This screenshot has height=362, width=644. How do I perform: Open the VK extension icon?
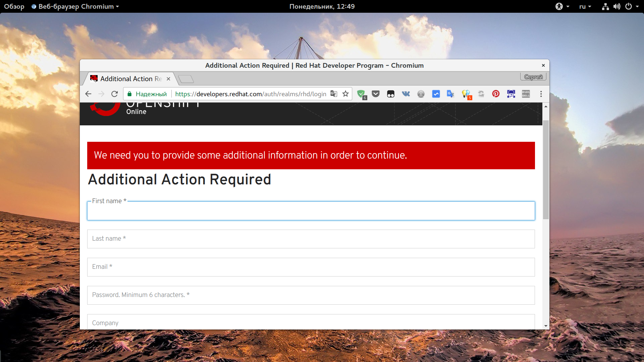[406, 94]
